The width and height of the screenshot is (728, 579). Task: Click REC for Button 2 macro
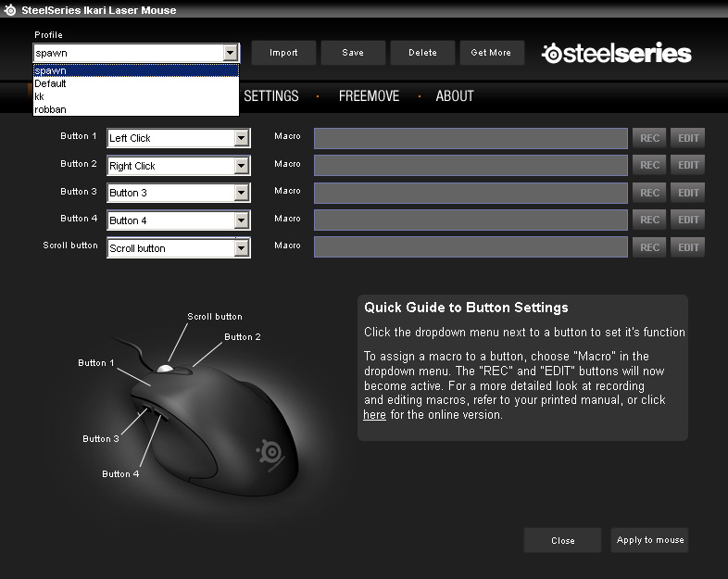pyautogui.click(x=649, y=165)
